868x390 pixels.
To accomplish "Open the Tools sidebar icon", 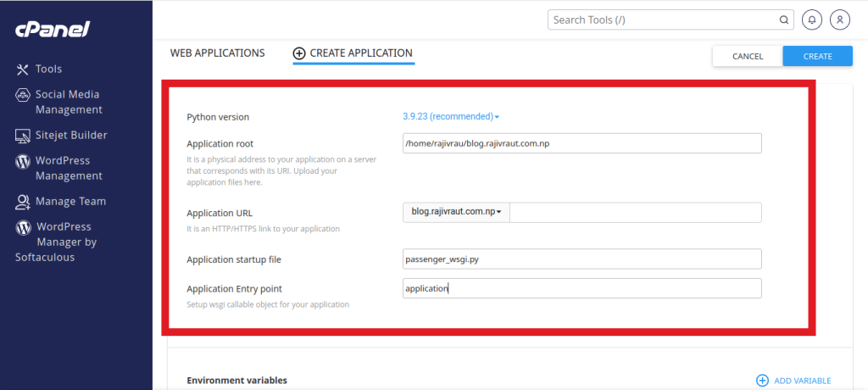I will [23, 70].
